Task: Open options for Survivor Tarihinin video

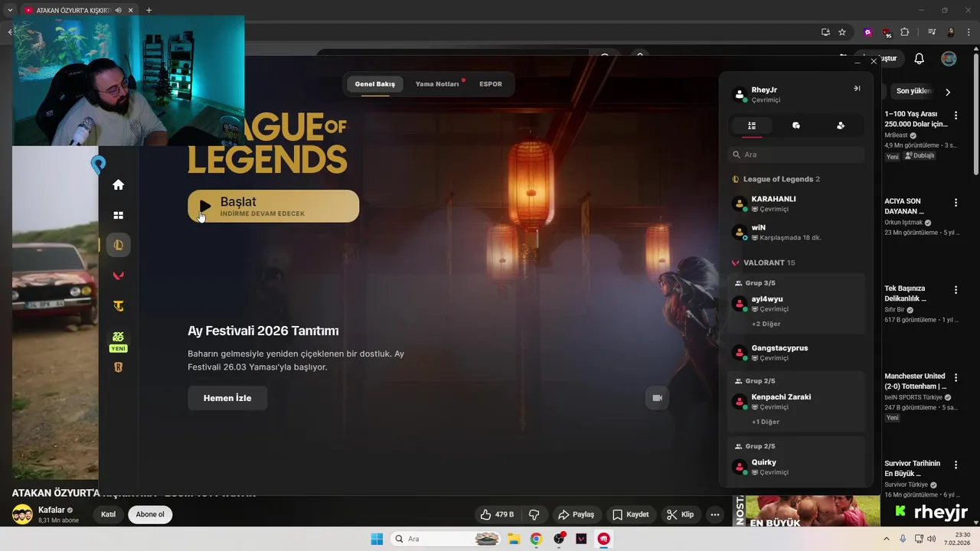Action: (955, 465)
